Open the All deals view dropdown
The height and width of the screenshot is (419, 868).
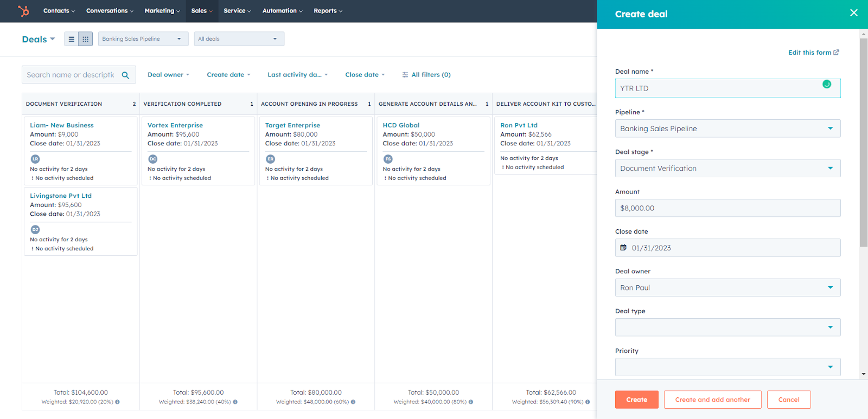(x=239, y=39)
